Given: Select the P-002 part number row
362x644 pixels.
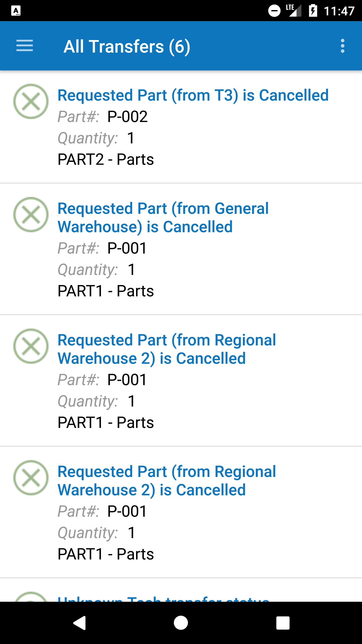Looking at the screenshot, I should (127, 117).
